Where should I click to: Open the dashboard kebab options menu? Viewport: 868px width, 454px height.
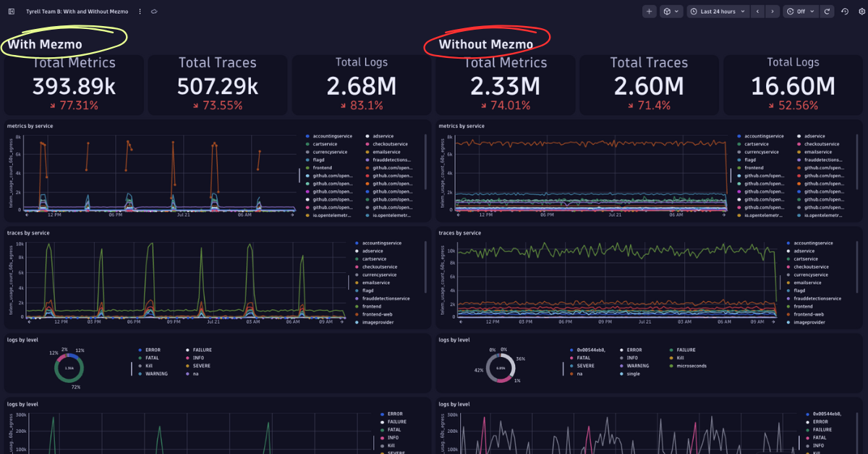[x=140, y=12]
